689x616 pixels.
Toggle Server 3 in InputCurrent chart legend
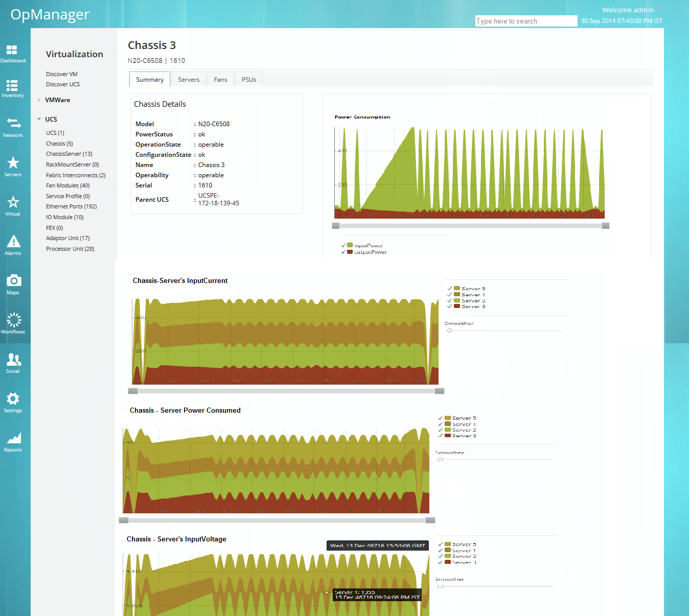point(450,306)
